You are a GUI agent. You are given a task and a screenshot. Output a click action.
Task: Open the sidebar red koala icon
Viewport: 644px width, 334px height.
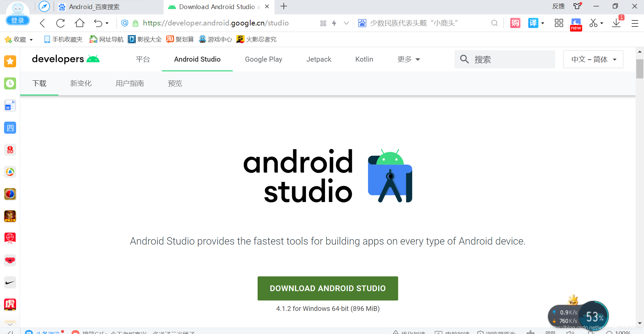point(10,260)
